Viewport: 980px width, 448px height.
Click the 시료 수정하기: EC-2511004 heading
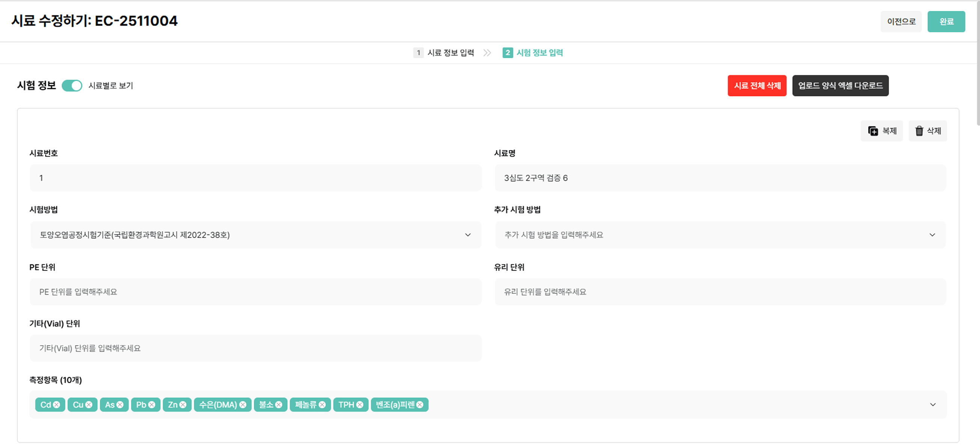(94, 21)
